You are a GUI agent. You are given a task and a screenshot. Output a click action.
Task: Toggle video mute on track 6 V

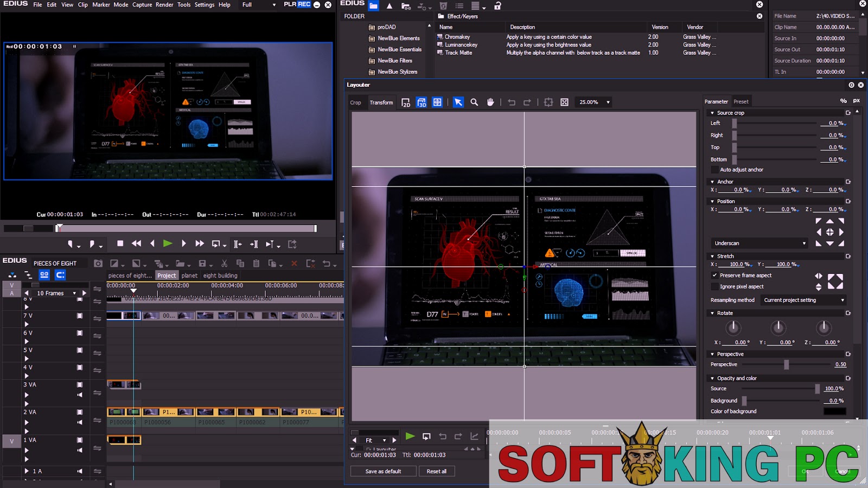click(x=80, y=333)
